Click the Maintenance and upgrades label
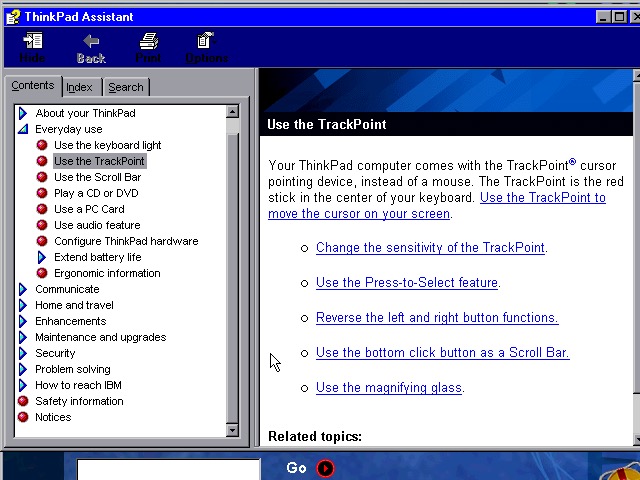 pos(101,337)
